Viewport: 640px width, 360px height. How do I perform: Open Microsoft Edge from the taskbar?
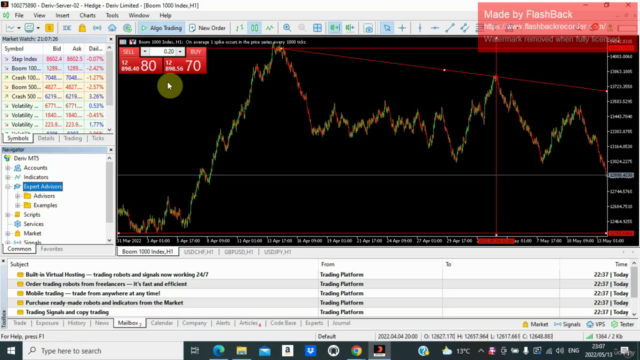click(x=219, y=351)
